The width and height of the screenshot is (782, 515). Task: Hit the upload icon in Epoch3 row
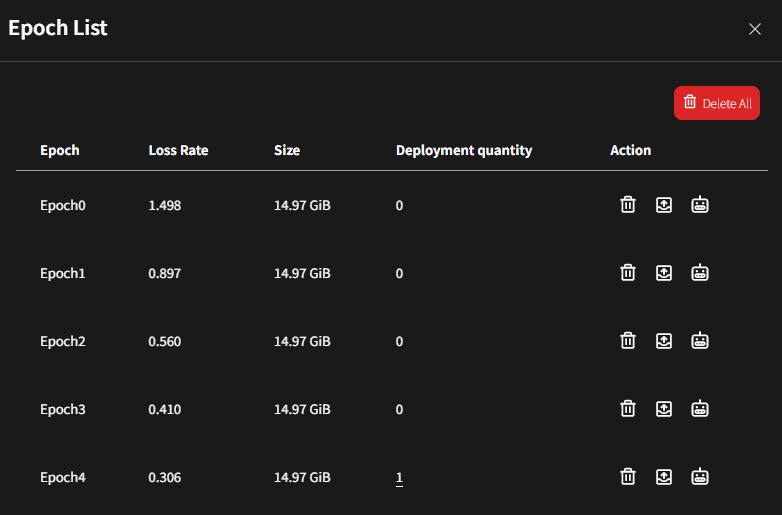click(663, 409)
